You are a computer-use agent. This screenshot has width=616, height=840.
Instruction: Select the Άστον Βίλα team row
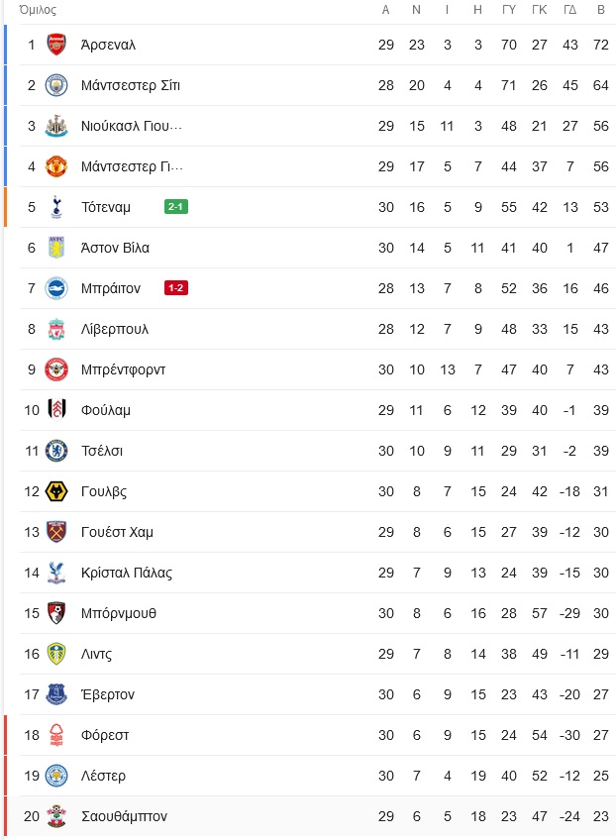[x=318, y=248]
